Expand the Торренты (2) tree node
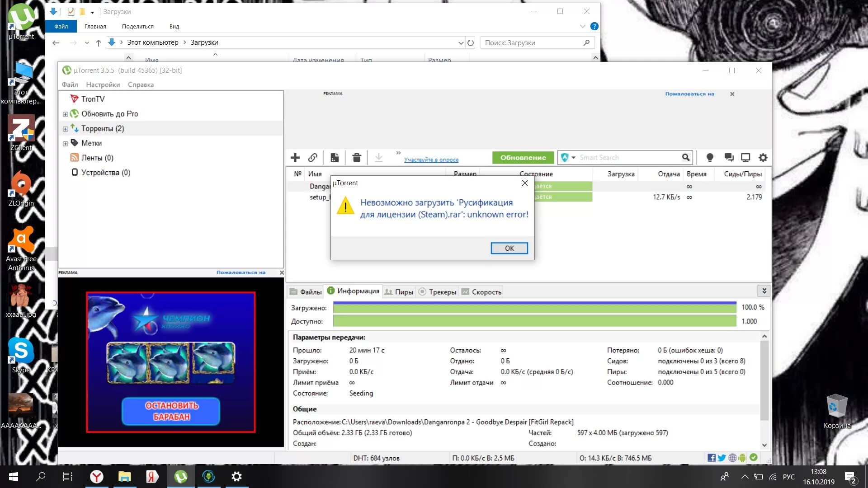Screen dimensions: 868x488 point(65,129)
